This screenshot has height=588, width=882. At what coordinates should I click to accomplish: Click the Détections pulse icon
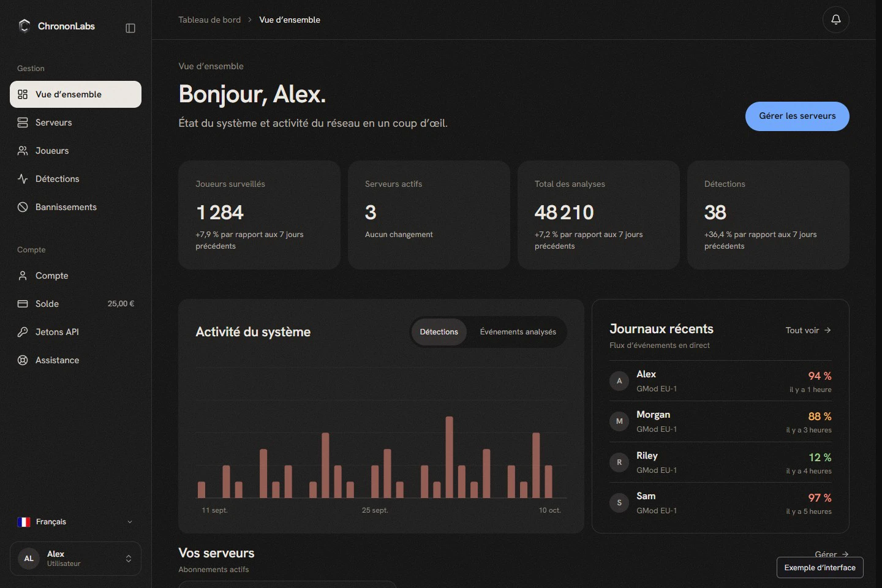pos(23,179)
